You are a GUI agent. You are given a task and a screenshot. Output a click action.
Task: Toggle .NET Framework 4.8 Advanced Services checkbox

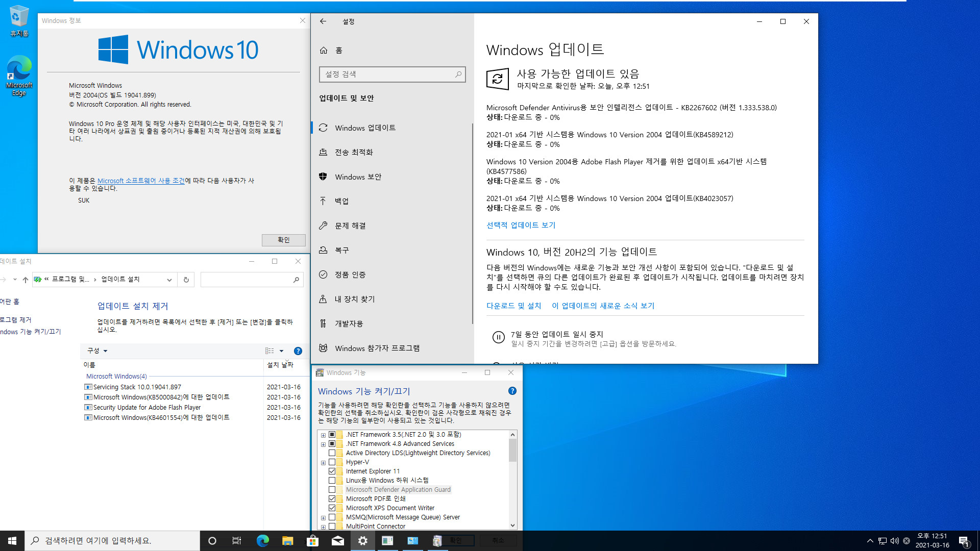[332, 444]
